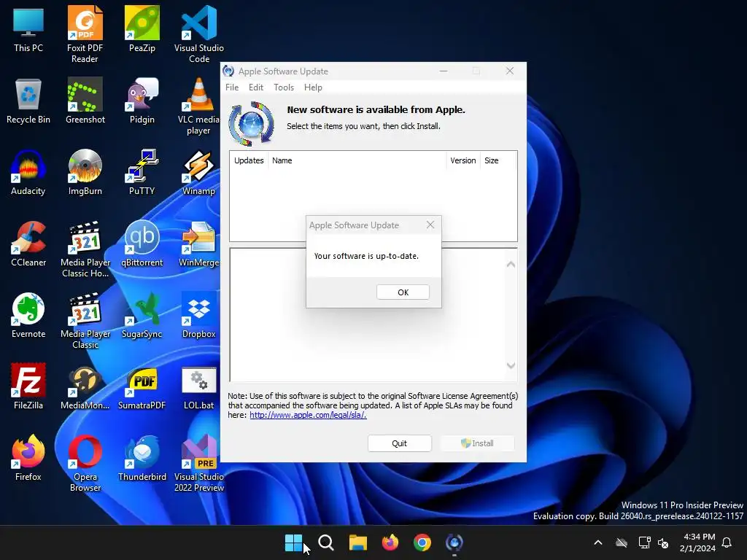The height and width of the screenshot is (560, 747).
Task: Select the Recycle Bin icon
Action: pos(28,101)
